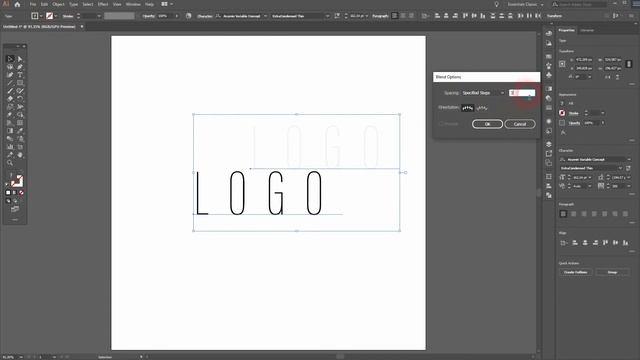640x360 pixels.
Task: Click Edit Toolbar three-dots button
Action: click(x=15, y=220)
